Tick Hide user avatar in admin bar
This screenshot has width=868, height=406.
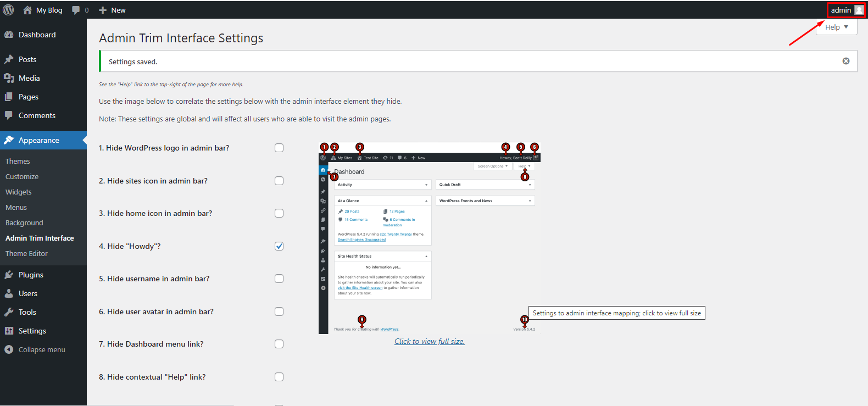coord(279,312)
